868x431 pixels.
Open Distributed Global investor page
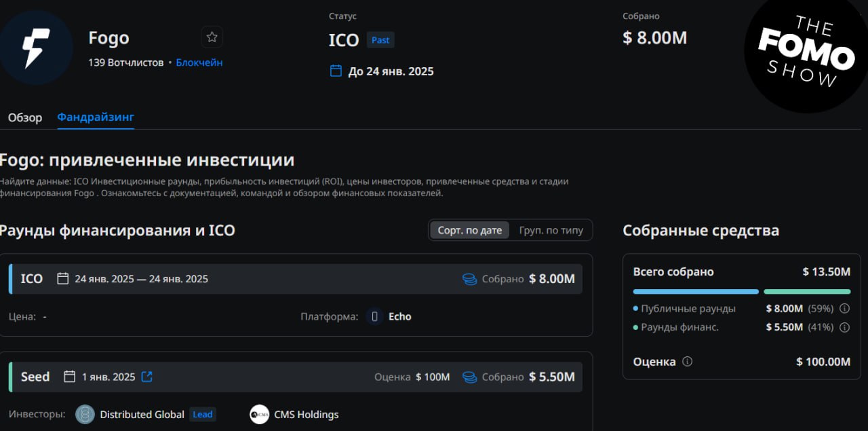coord(142,414)
